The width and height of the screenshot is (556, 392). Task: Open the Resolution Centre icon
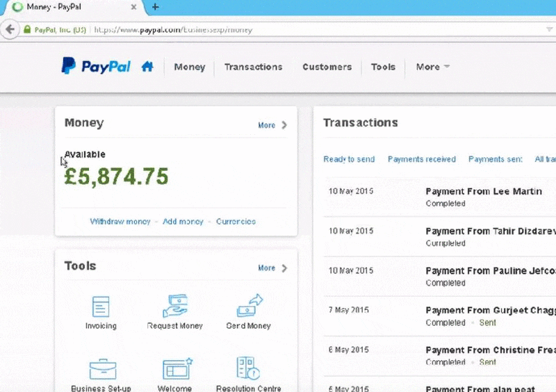click(248, 368)
